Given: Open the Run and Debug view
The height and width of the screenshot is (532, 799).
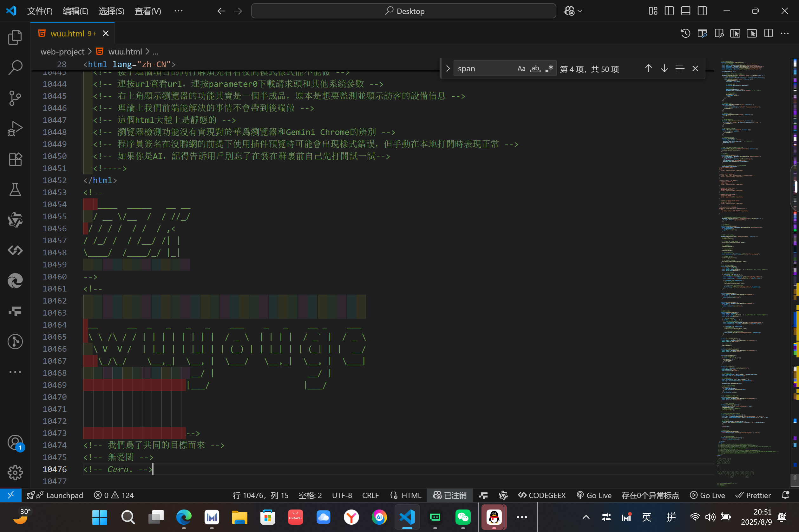Looking at the screenshot, I should (x=15, y=129).
